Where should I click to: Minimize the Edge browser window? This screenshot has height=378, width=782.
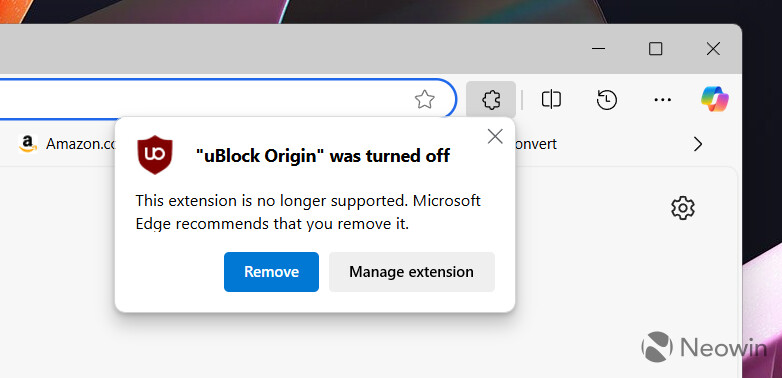598,49
